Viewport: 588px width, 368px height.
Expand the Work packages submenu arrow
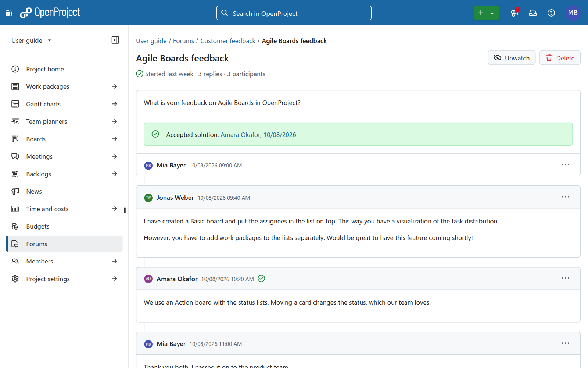tap(115, 86)
